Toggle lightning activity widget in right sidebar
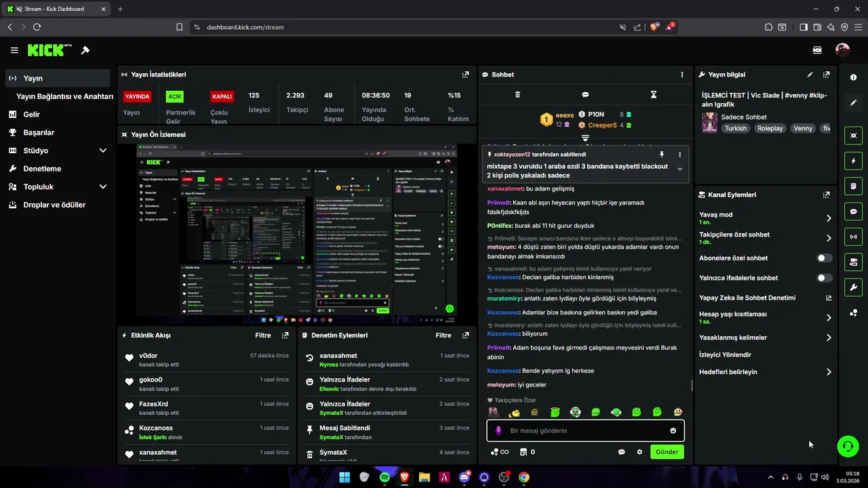The height and width of the screenshot is (488, 868). pyautogui.click(x=854, y=161)
